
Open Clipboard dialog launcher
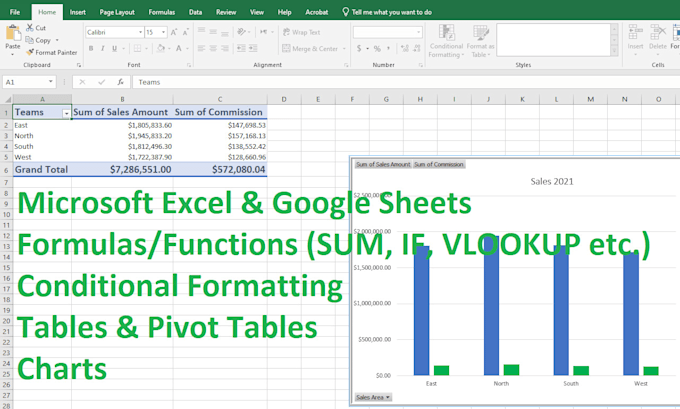pos(78,65)
